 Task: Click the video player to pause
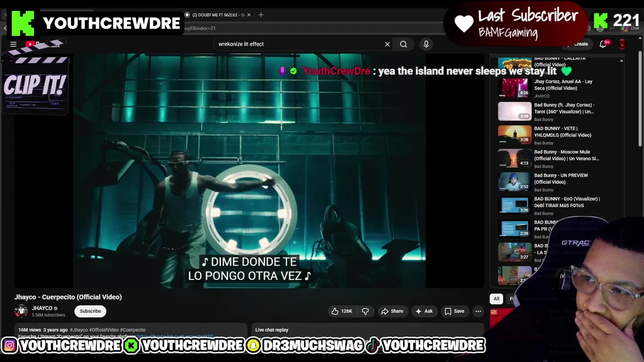(250, 171)
